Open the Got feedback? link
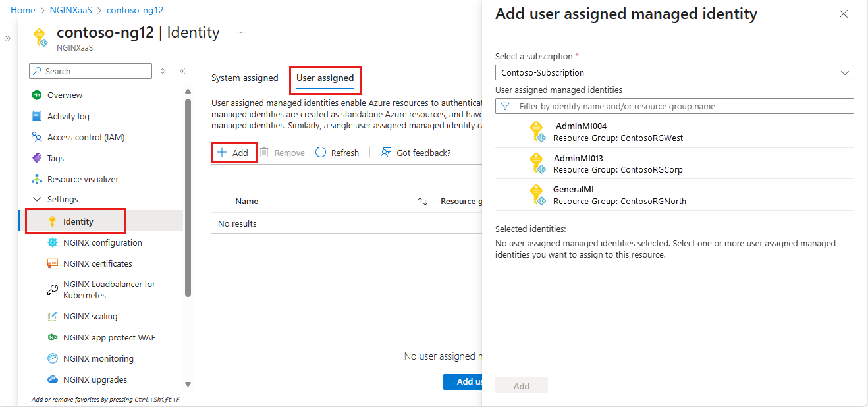The height and width of the screenshot is (407, 868). (416, 153)
